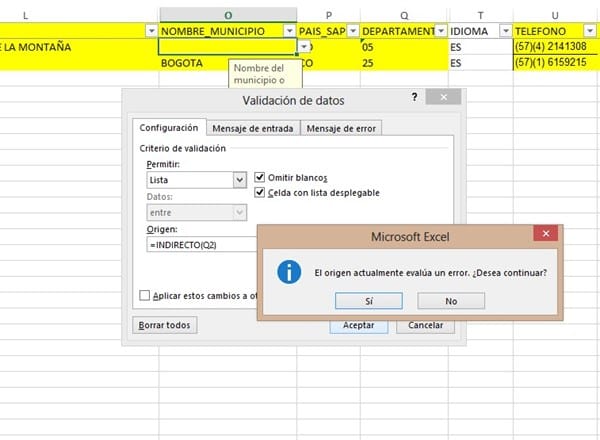Uncheck Celda con lista desplegable
Image resolution: width=600 pixels, height=440 pixels.
[x=260, y=192]
